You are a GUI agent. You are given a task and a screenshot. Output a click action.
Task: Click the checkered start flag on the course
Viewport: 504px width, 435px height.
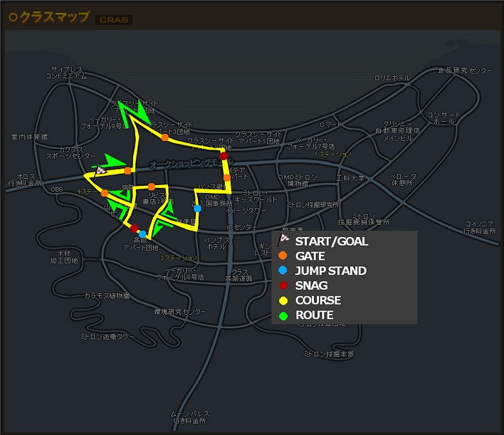pos(100,170)
